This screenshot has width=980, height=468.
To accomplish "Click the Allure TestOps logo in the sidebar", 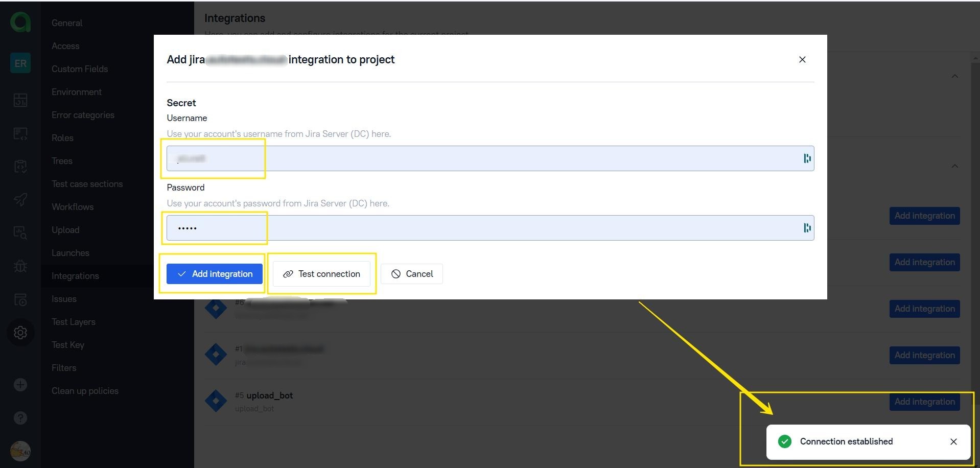I will point(20,22).
